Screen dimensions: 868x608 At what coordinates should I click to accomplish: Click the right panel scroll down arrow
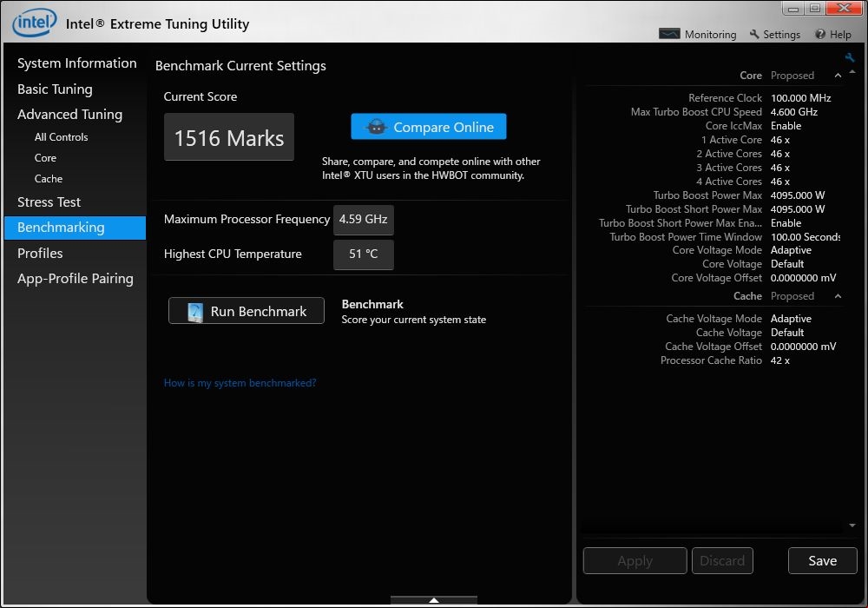[852, 525]
